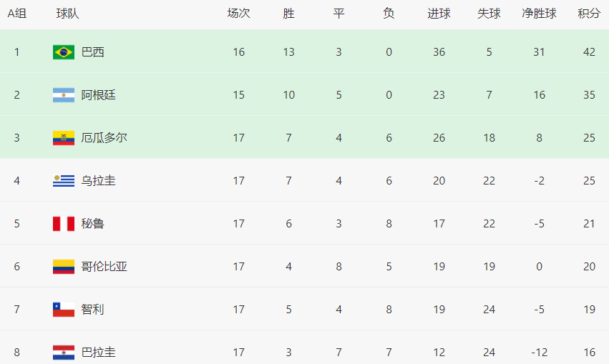
Task: Click the Brazil flag icon
Action: [x=64, y=52]
